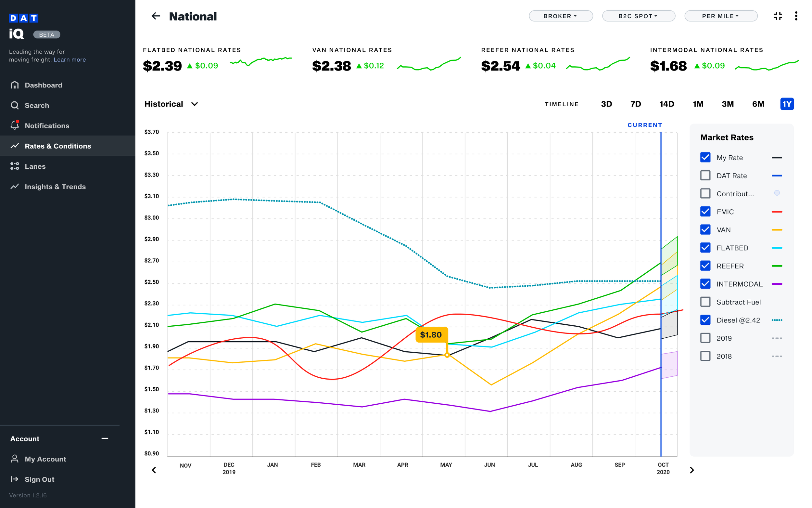Screen dimensions: 812x508
Task: Open Notifications with the red alert badge
Action: [47, 126]
